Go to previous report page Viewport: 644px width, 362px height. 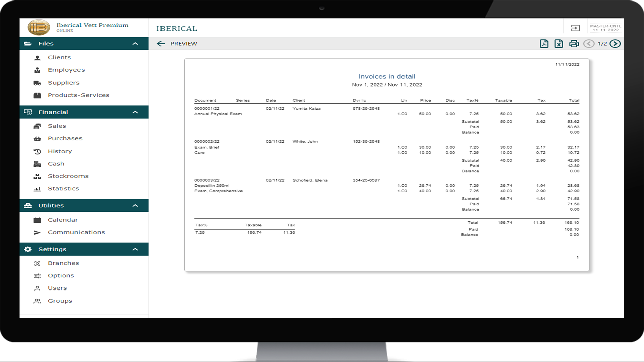click(x=588, y=44)
